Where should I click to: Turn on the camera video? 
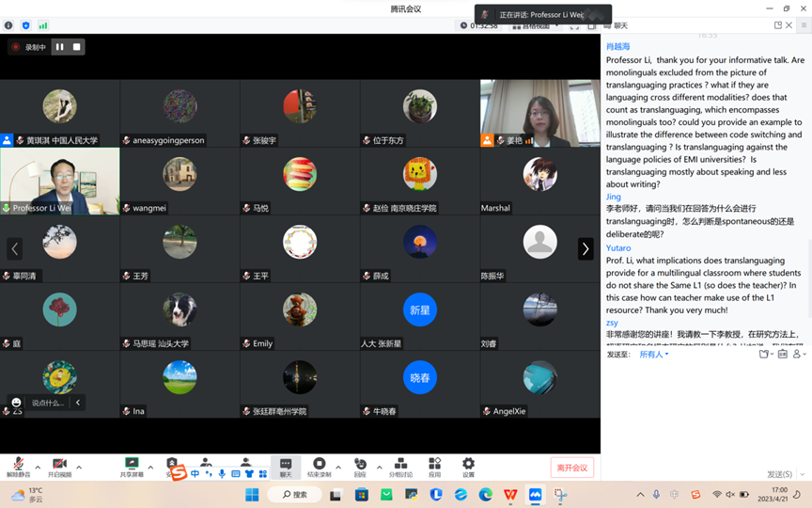pos(59,467)
